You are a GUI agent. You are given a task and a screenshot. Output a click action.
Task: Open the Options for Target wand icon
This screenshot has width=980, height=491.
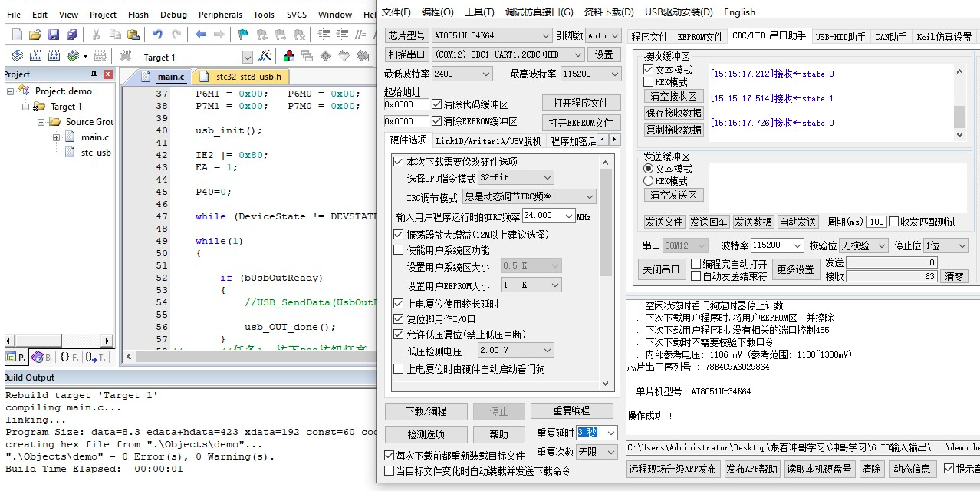(x=265, y=56)
